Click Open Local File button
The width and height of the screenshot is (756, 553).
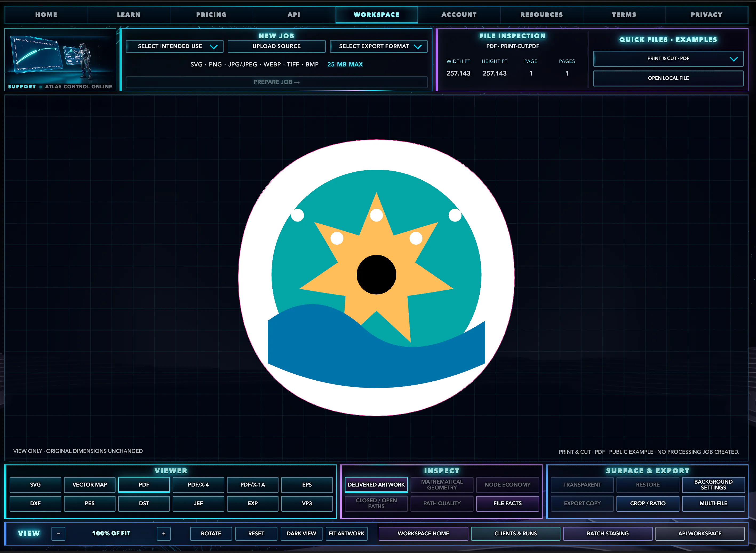pyautogui.click(x=668, y=78)
